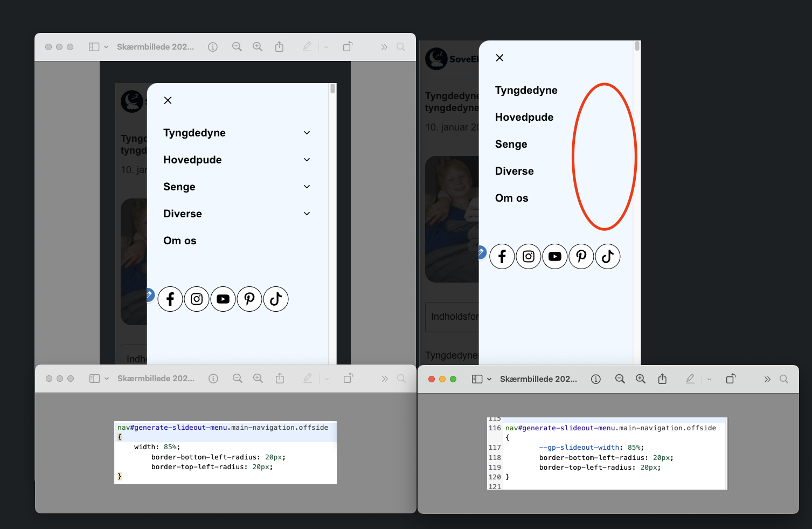Click the YouTube icon in the left screenshot
The height and width of the screenshot is (529, 812).
[223, 299]
